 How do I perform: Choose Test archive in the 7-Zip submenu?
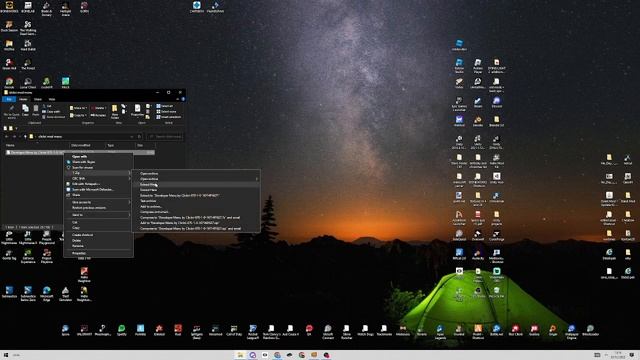[196, 201]
